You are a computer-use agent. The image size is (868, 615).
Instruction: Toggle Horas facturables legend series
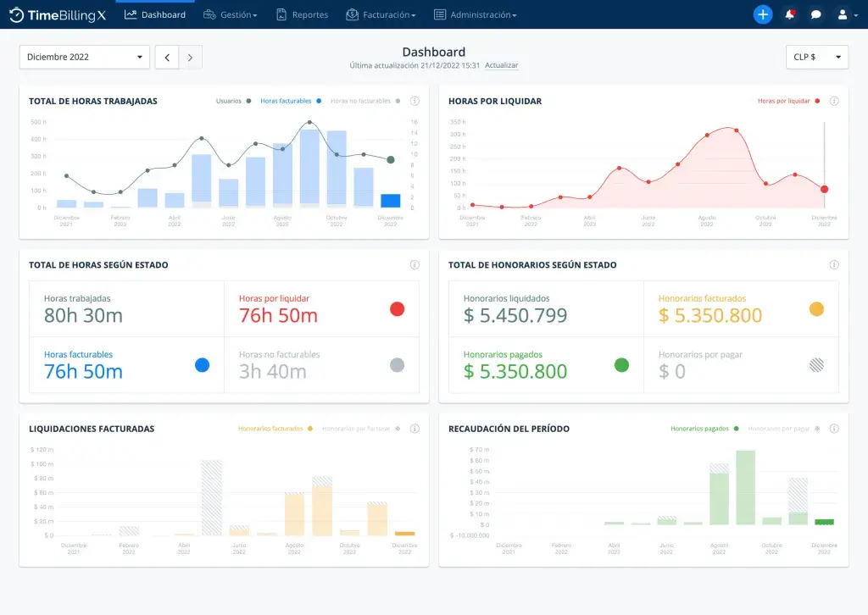291,101
